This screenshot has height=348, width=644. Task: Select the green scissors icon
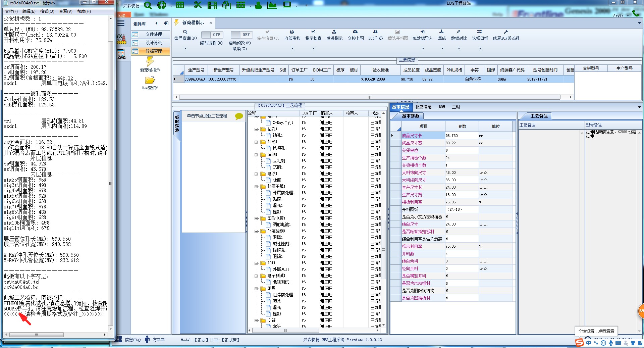tap(198, 5)
